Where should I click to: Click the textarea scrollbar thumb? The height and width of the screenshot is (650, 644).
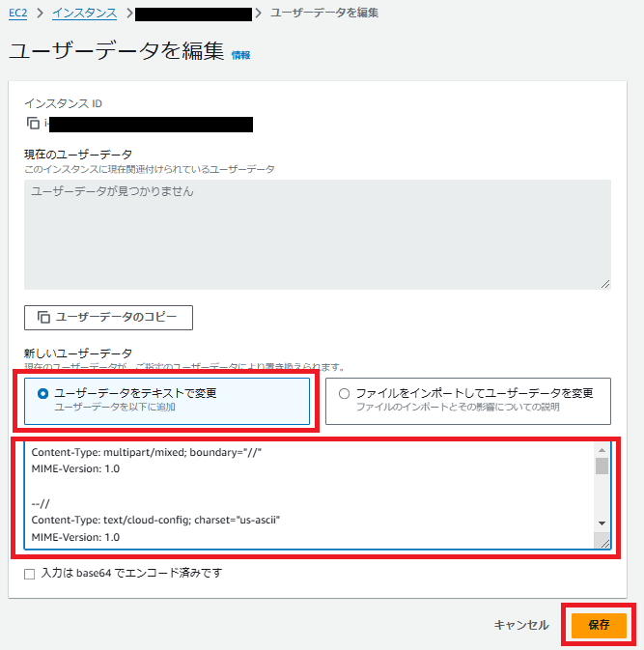click(x=602, y=466)
